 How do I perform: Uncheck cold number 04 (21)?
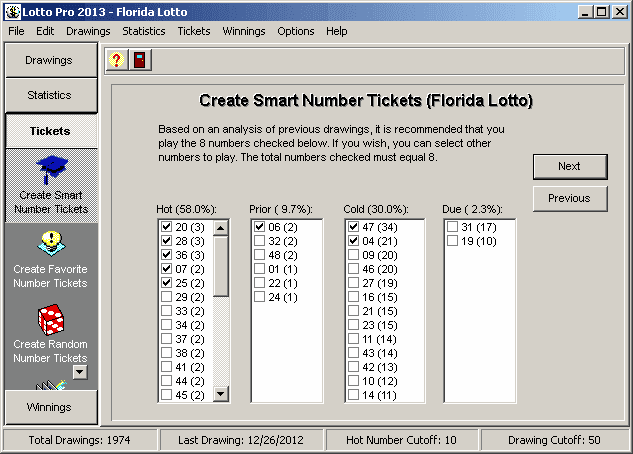[354, 241]
